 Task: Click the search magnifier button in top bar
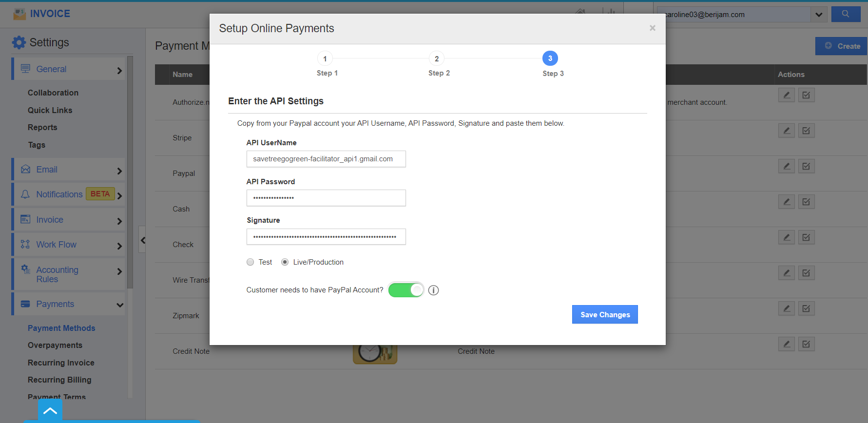tap(846, 14)
